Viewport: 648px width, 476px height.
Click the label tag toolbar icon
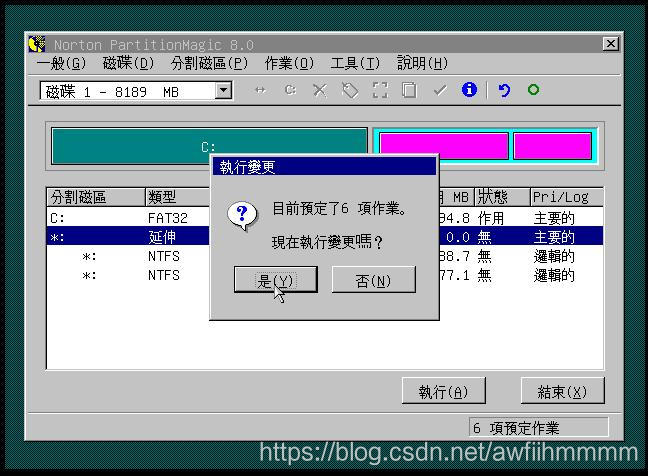pos(350,90)
